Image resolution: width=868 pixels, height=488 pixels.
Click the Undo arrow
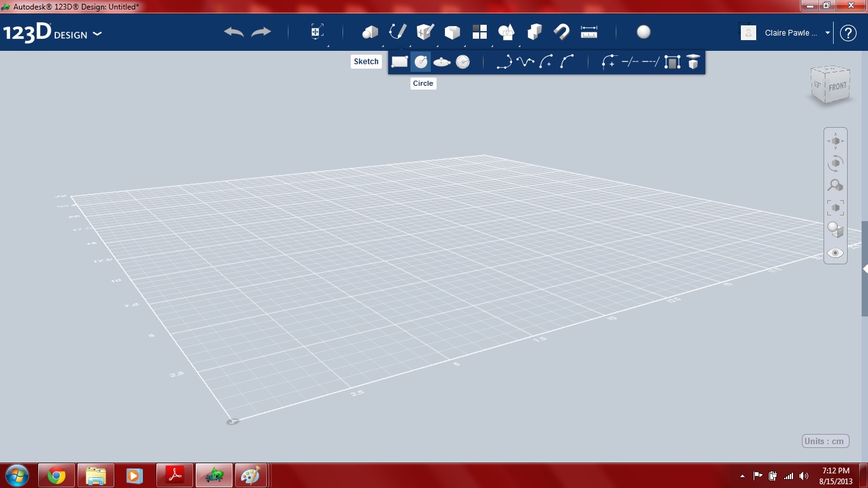click(234, 32)
